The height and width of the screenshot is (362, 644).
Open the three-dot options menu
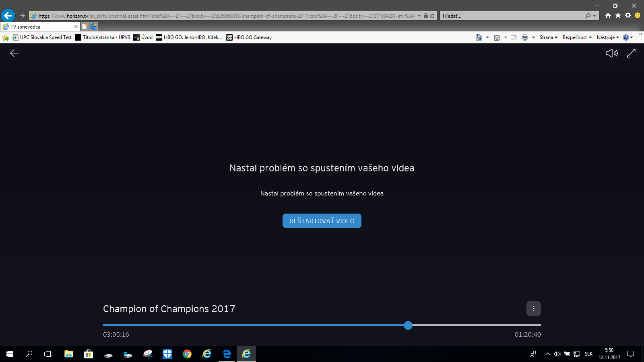(533, 309)
